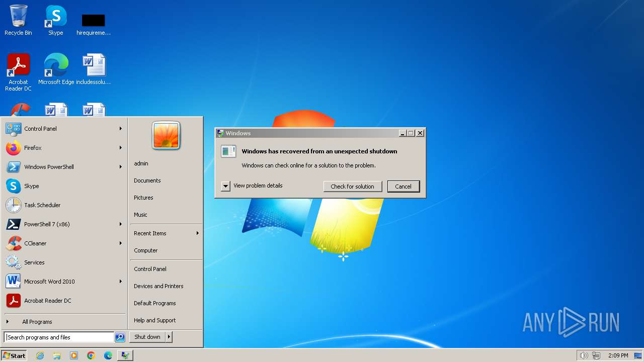The width and height of the screenshot is (644, 362).
Task: Click the active Windows dialog taskbar item
Action: [125, 355]
